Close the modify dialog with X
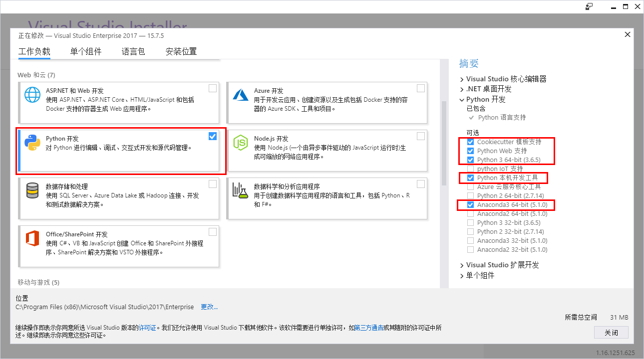The height and width of the screenshot is (359, 644). coord(628,34)
